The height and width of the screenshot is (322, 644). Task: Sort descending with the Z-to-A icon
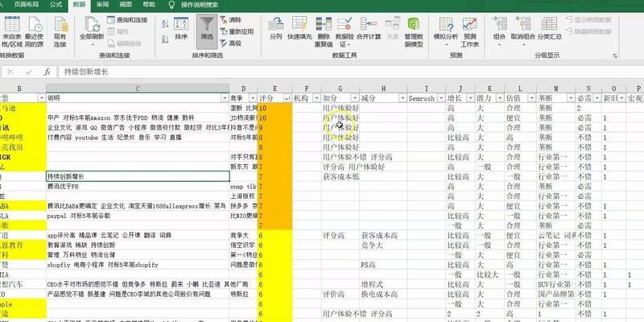[x=166, y=39]
